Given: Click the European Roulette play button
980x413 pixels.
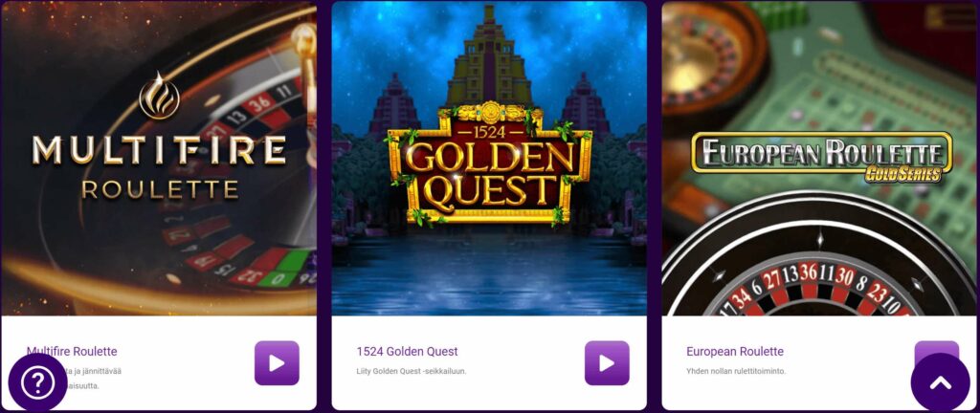Looking at the screenshot, I should click(x=936, y=351).
